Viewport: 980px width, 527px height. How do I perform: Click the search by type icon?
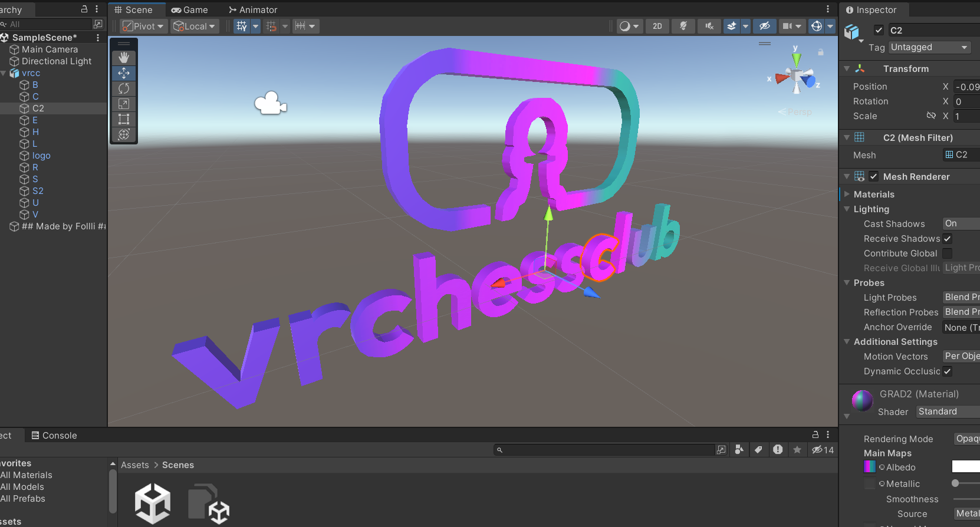tap(739, 450)
